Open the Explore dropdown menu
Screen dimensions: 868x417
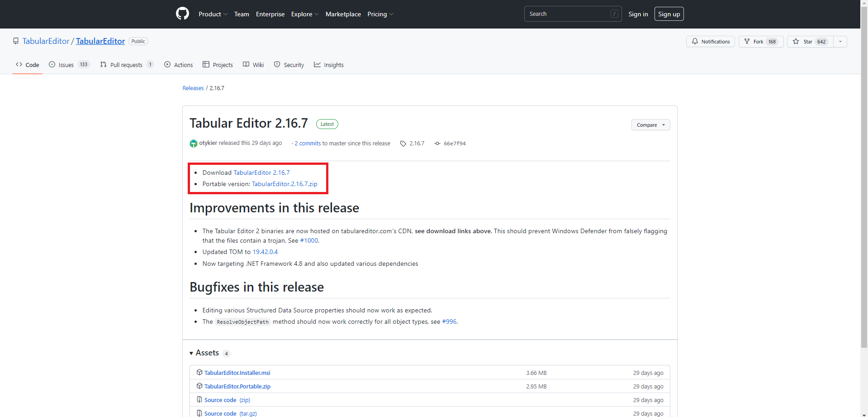pyautogui.click(x=305, y=14)
